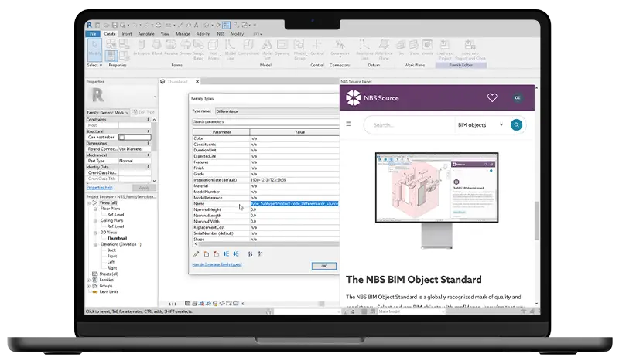Choose the Blend form tool

click(x=157, y=48)
